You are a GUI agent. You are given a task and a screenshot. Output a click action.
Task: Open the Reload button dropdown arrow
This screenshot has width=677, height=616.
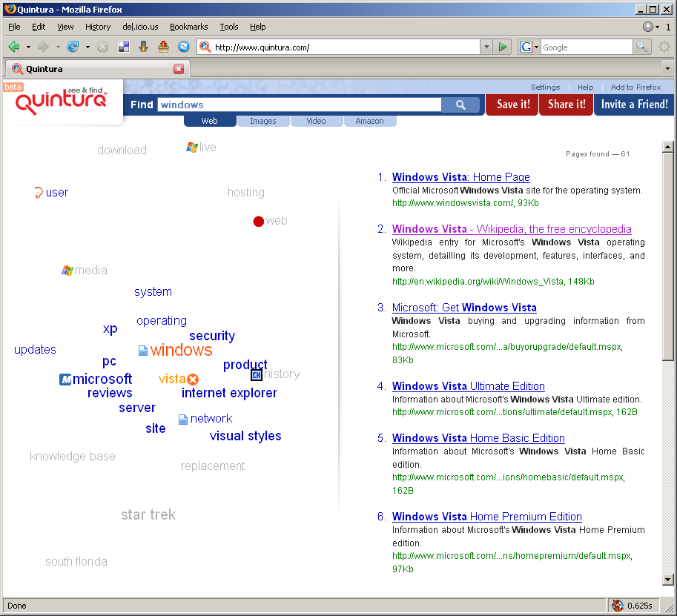click(x=87, y=47)
